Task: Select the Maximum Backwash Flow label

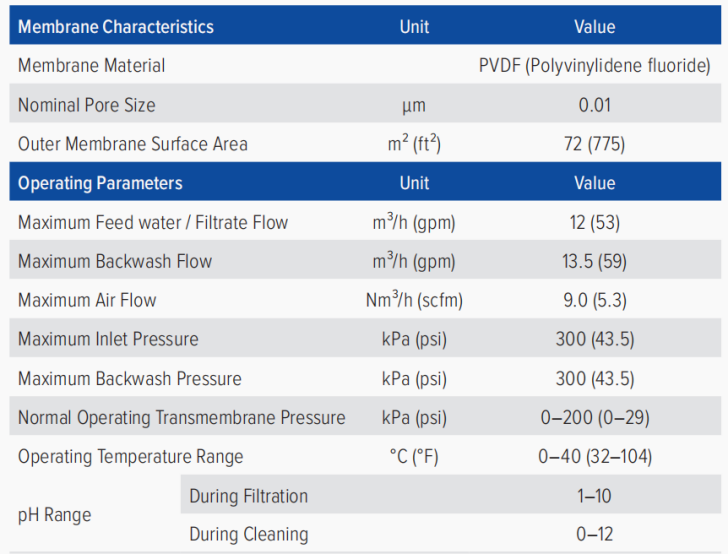Action: click(x=115, y=262)
